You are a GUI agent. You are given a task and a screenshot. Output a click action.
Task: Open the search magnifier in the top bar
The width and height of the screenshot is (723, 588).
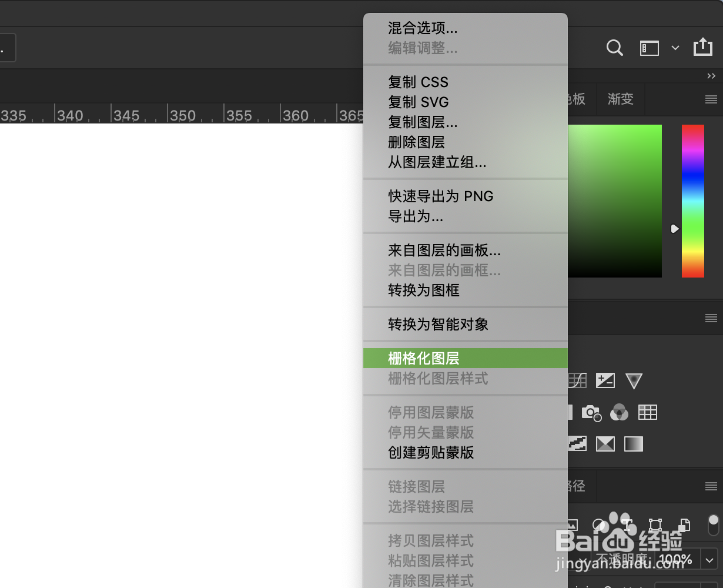point(614,48)
